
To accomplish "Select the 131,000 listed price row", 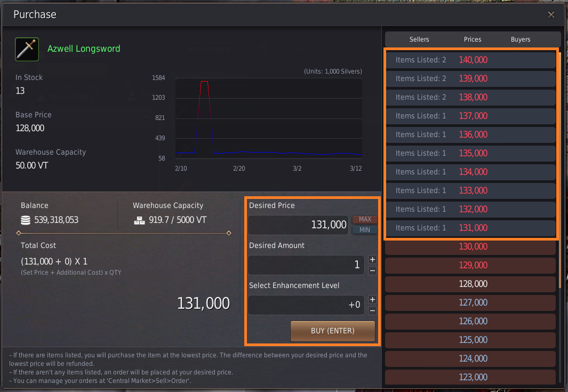I will tap(470, 228).
